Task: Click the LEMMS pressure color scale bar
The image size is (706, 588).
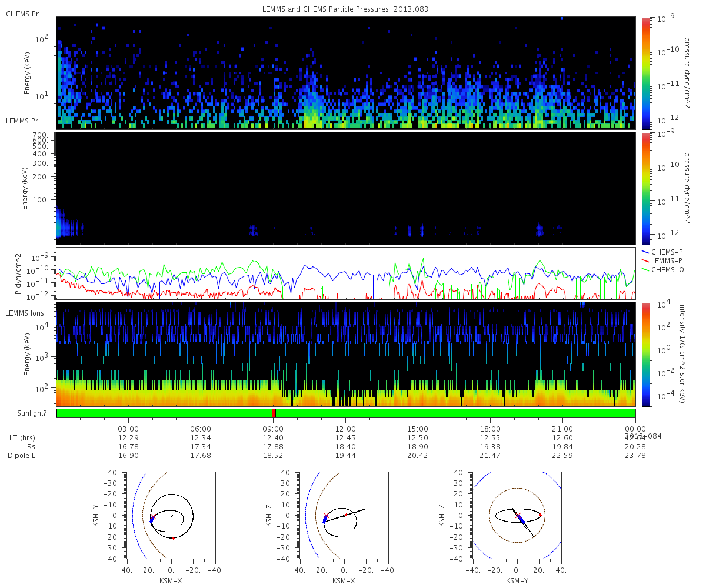Action: click(645, 189)
